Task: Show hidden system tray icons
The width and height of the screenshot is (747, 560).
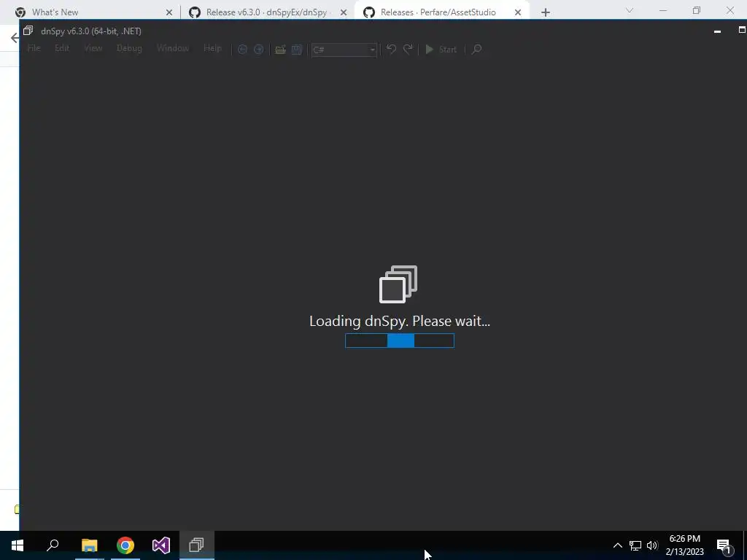Action: [x=617, y=545]
